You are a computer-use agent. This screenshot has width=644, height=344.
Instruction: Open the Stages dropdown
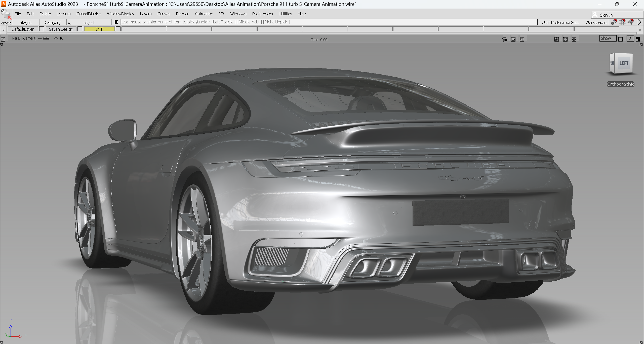click(25, 22)
